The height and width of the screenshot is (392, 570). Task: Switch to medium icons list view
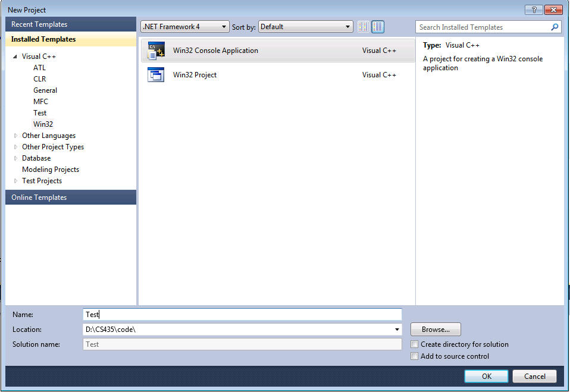coord(378,27)
